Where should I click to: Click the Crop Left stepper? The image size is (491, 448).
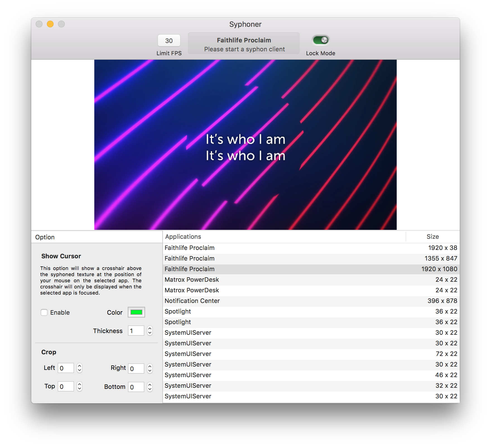(80, 368)
